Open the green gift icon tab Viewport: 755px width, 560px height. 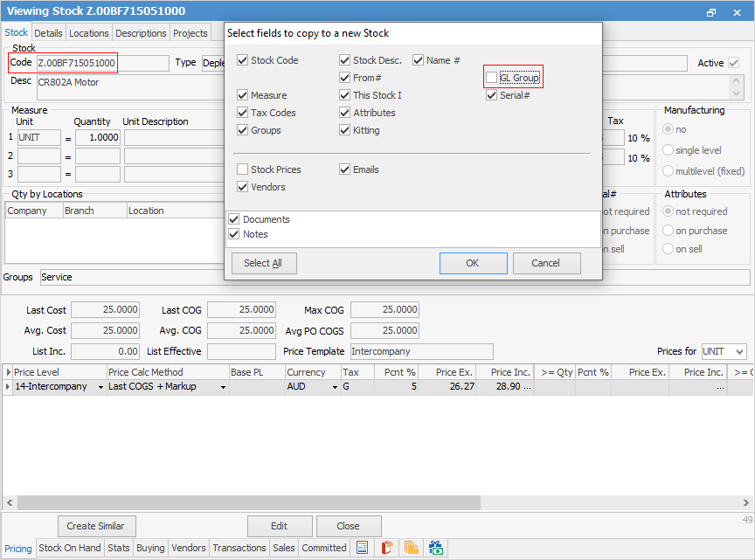[x=436, y=549]
